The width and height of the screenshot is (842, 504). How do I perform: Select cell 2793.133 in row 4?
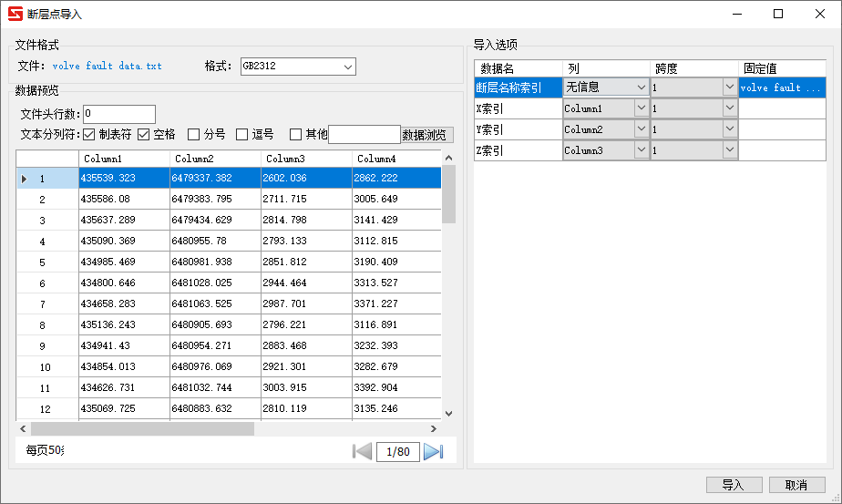306,241
